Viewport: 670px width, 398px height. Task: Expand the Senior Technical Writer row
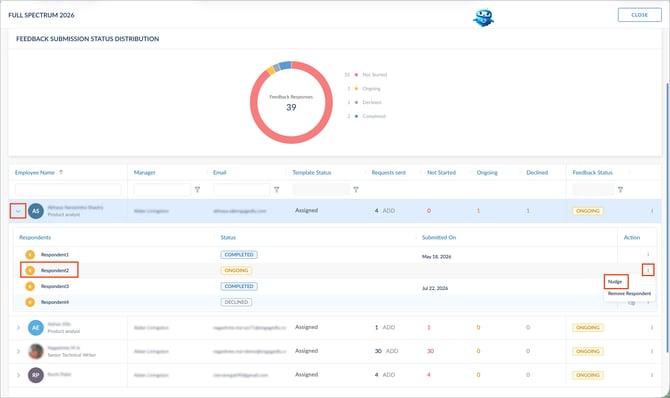tap(18, 351)
